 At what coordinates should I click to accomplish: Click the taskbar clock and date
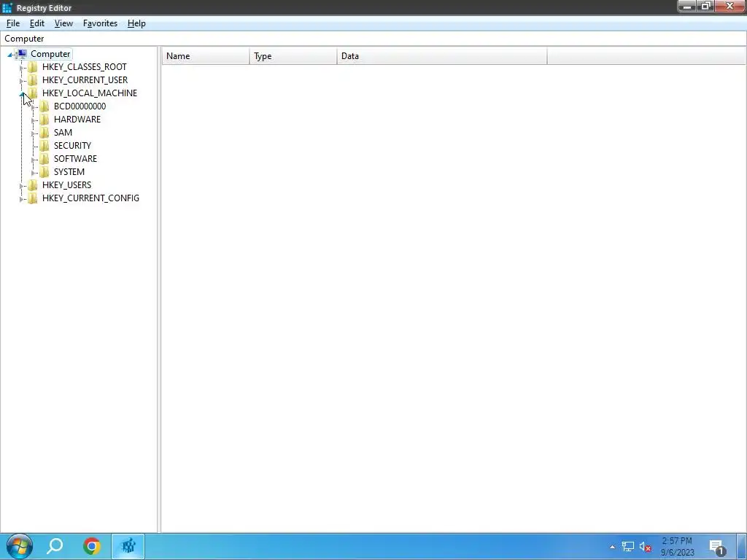[x=677, y=547]
